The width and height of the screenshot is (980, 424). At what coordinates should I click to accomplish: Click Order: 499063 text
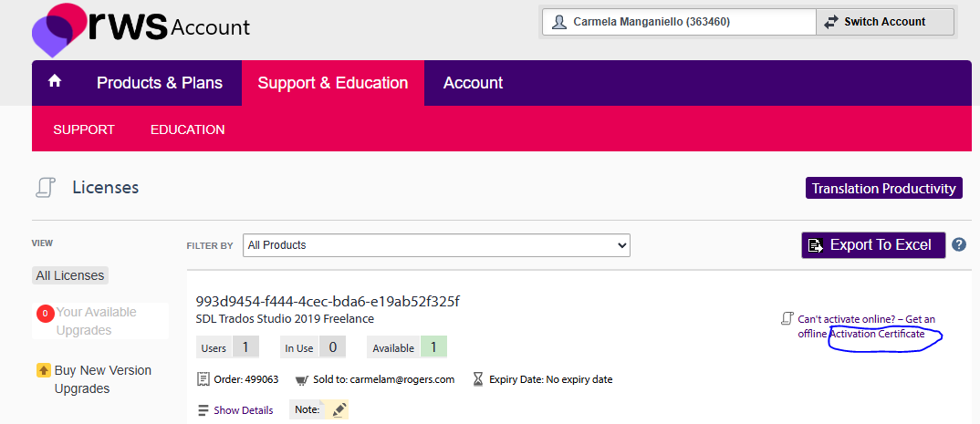tap(245, 379)
